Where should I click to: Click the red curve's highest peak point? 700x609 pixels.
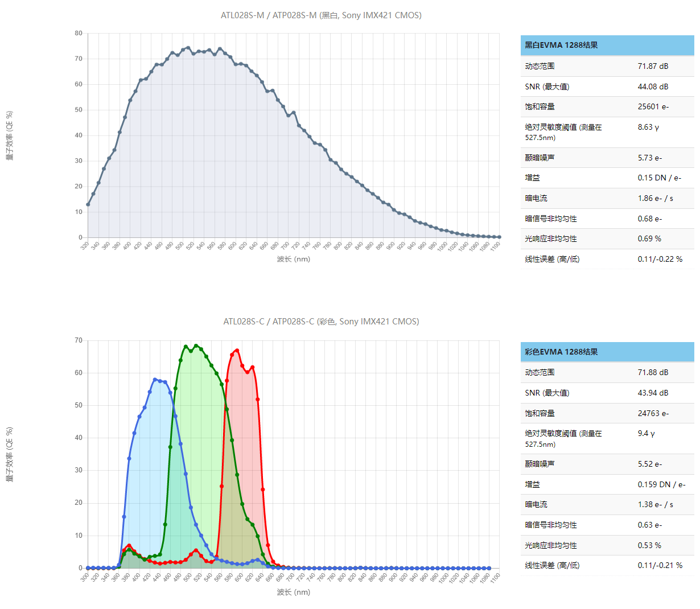(x=237, y=351)
